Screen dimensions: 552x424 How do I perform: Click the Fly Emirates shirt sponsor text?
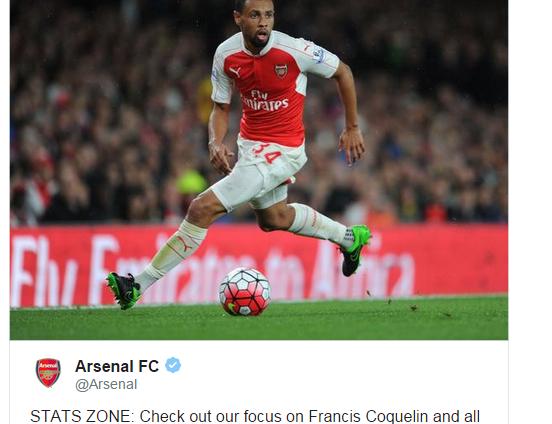click(x=265, y=101)
